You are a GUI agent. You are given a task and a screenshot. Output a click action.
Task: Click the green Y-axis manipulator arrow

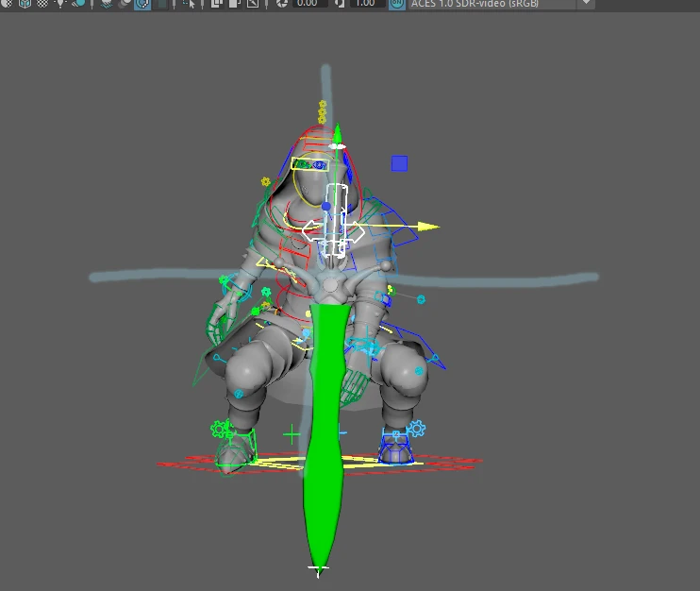coord(337,132)
